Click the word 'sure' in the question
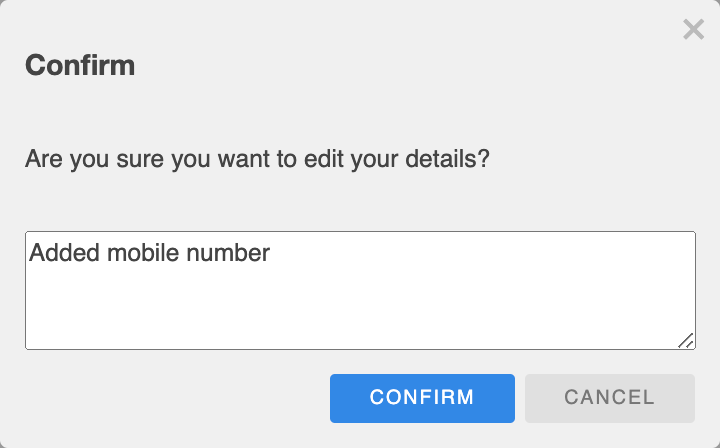The height and width of the screenshot is (448, 720). pyautogui.click(x=142, y=158)
